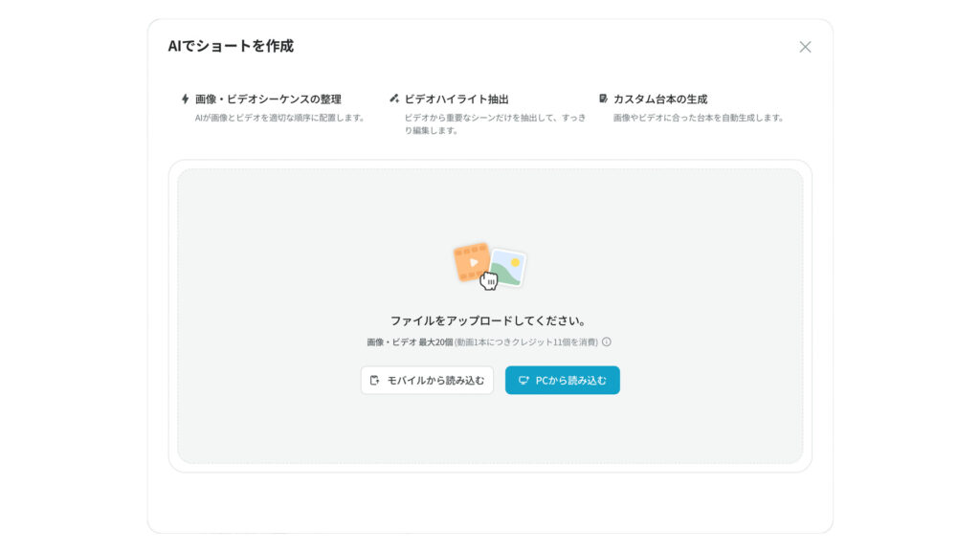The height and width of the screenshot is (551, 980).
Task: Click the ファイルをアップロードしてください text
Action: click(490, 320)
